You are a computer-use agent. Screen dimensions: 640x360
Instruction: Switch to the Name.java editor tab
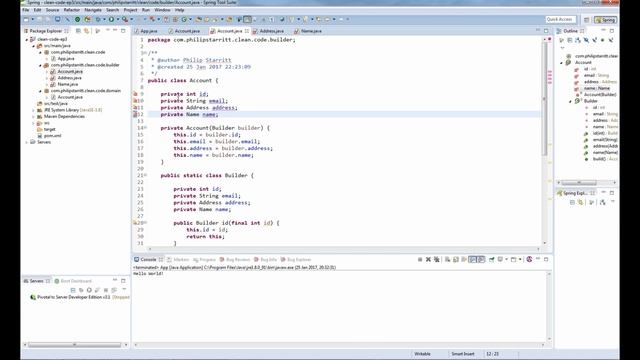311,31
